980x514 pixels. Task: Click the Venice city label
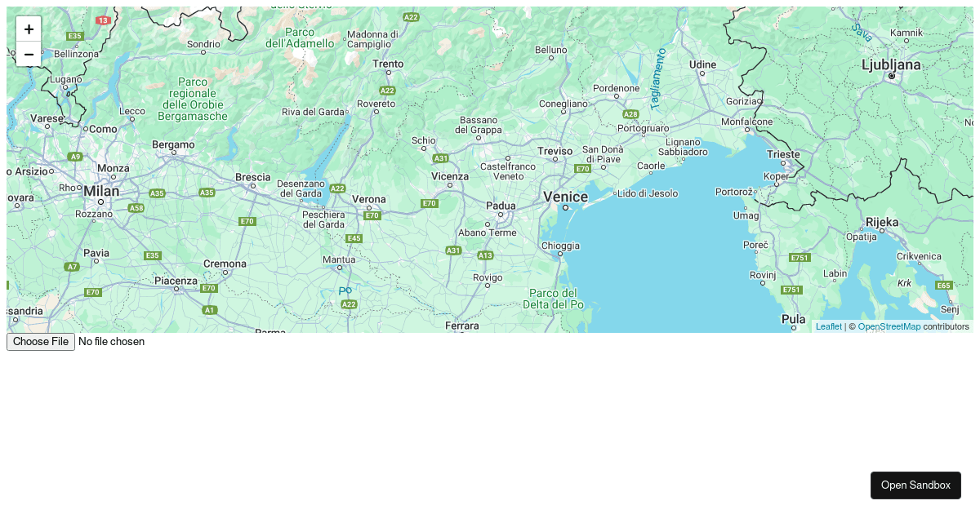565,197
